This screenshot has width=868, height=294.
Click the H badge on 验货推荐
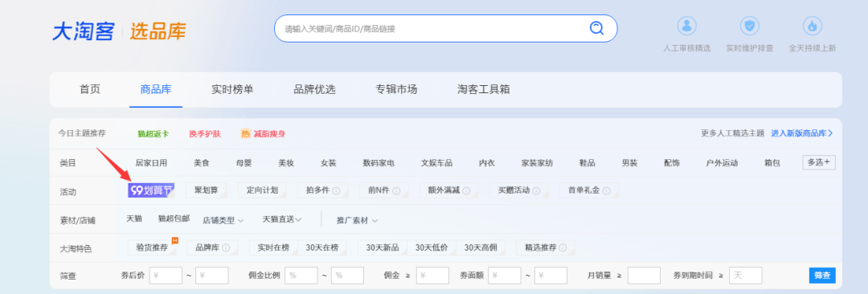(x=175, y=240)
